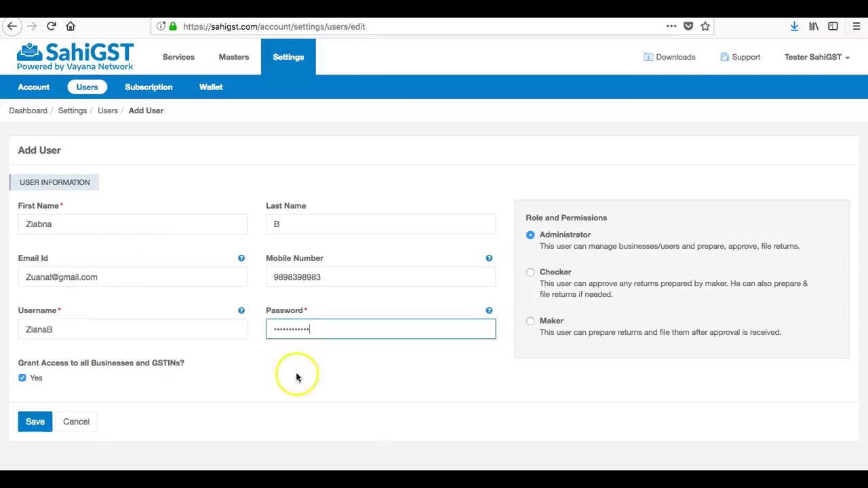Click the Pocket save icon
The width and height of the screenshot is (868, 488).
click(x=688, y=26)
